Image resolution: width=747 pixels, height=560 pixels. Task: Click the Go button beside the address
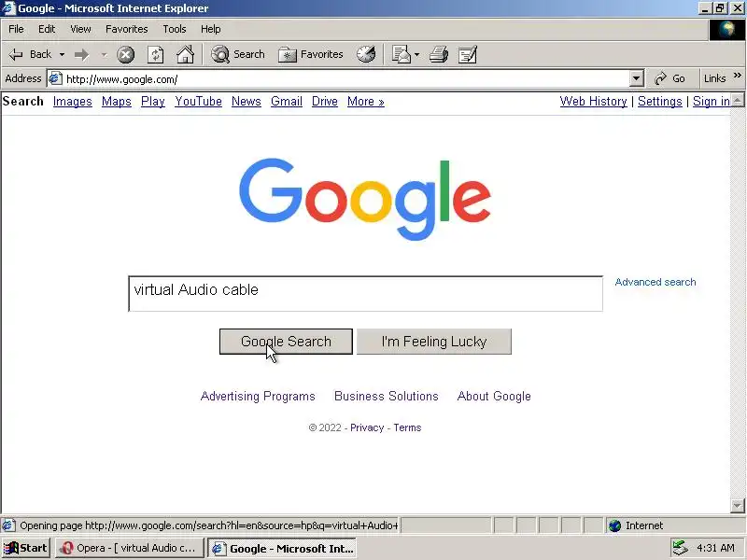(x=669, y=78)
